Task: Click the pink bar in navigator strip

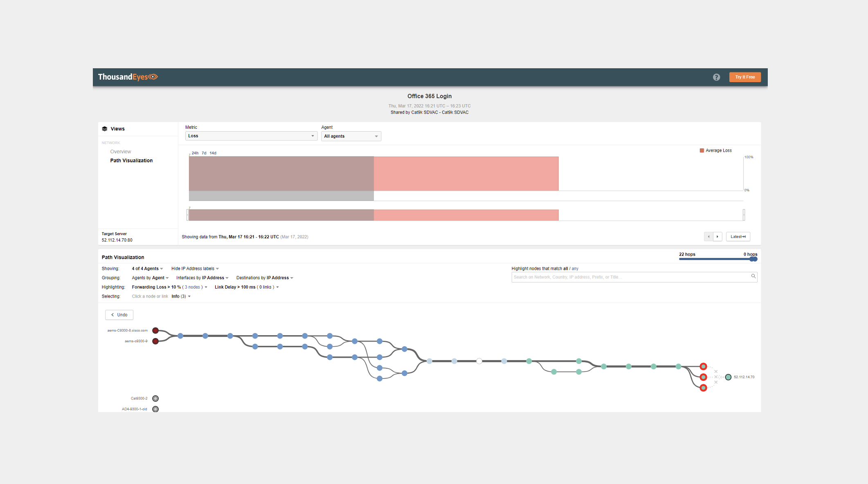Action: (x=466, y=215)
